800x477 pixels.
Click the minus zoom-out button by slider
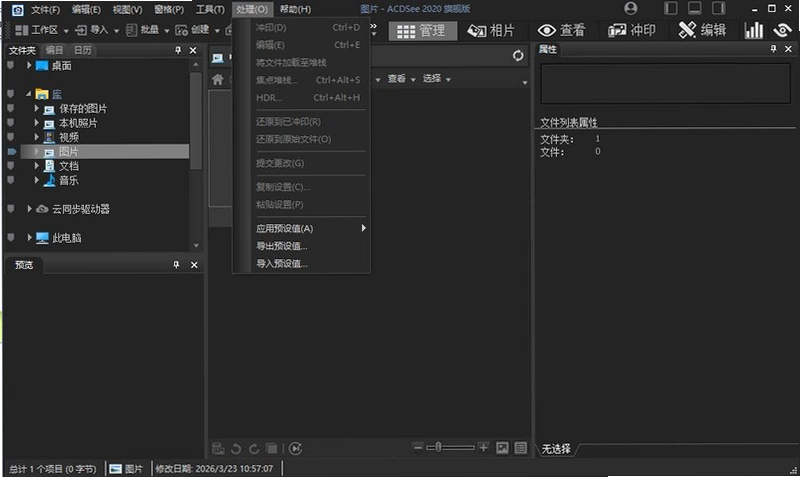click(x=418, y=447)
